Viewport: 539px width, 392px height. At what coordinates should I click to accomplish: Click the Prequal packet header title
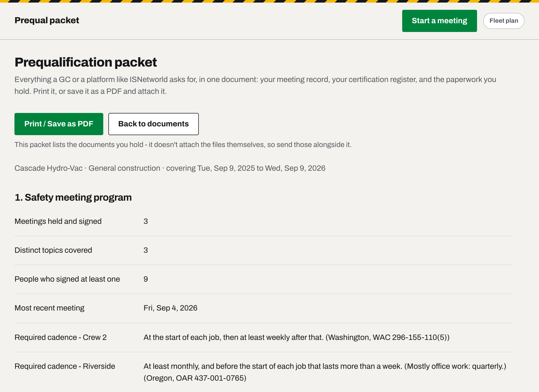point(47,20)
